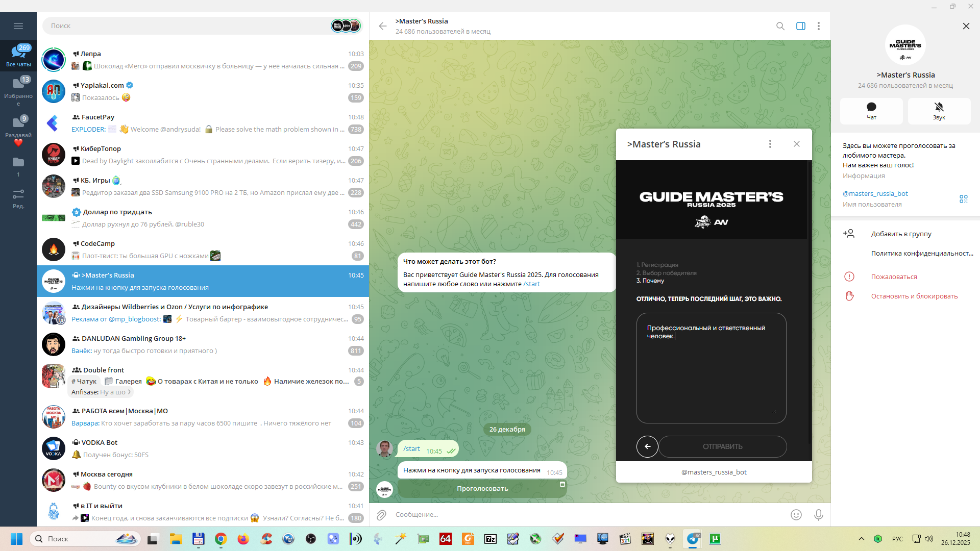The width and height of the screenshot is (980, 551).
Task: Open the hamburger main menu
Action: pos(18,26)
